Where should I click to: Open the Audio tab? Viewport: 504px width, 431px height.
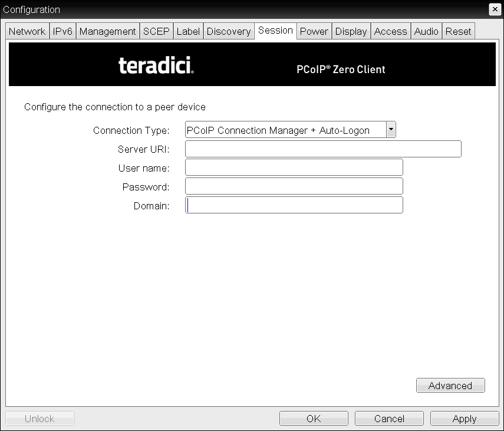(426, 31)
